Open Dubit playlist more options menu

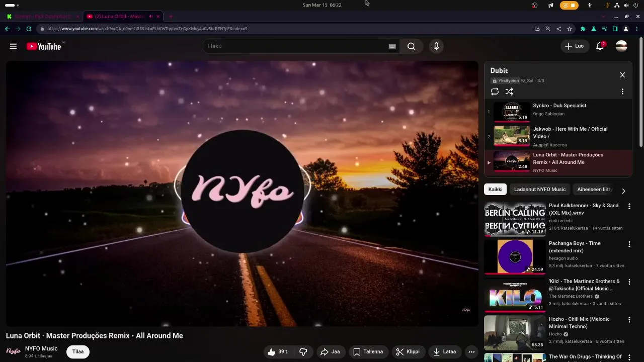click(622, 92)
